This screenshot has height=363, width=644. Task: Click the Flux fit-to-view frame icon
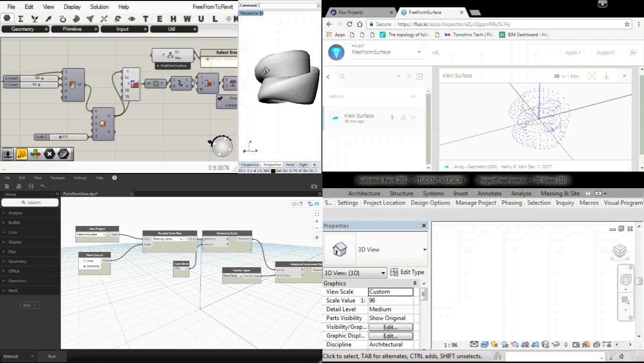(591, 76)
